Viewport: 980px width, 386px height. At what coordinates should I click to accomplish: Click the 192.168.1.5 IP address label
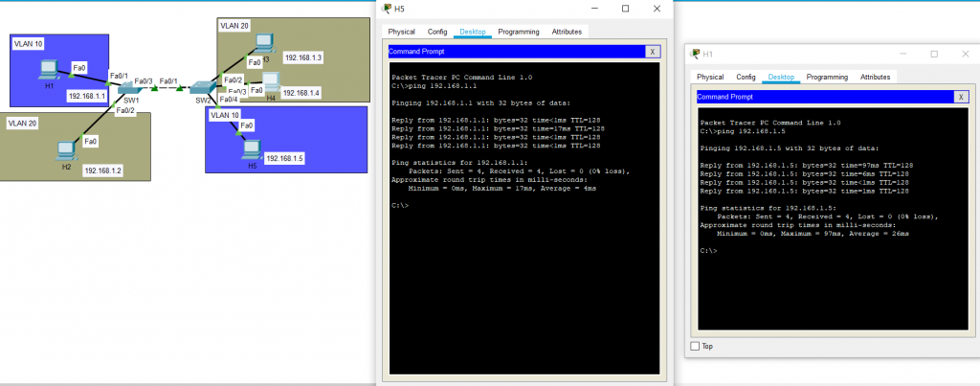click(284, 158)
